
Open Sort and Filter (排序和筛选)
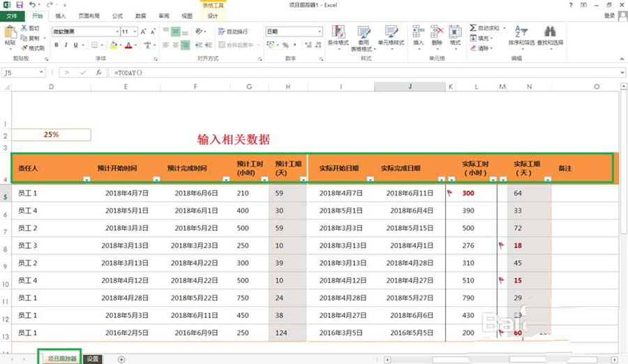[x=521, y=35]
